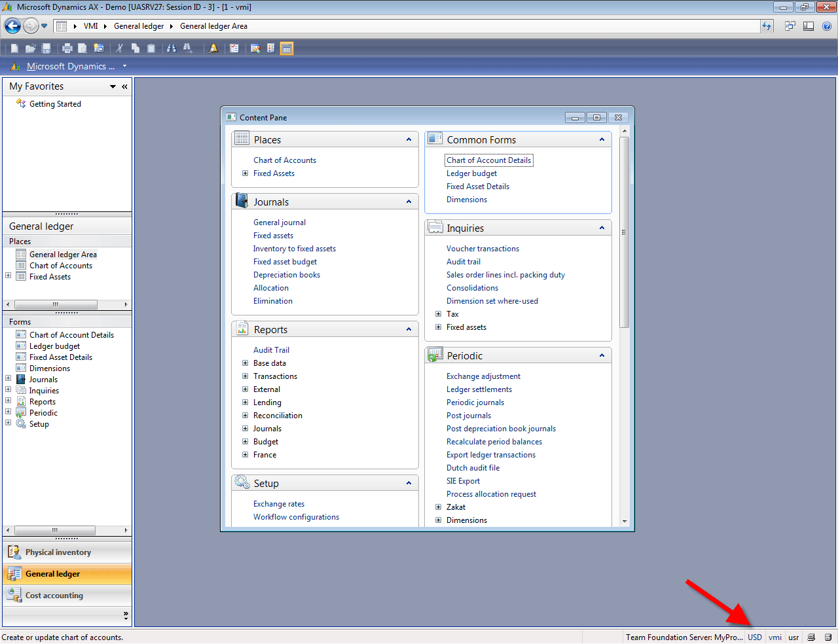Click USD currency in status bar

755,637
